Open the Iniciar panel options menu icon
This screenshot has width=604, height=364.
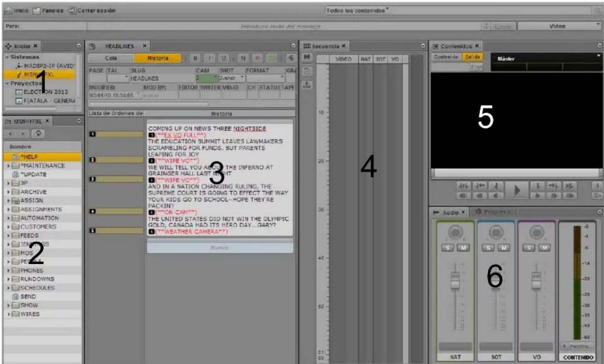79,46
